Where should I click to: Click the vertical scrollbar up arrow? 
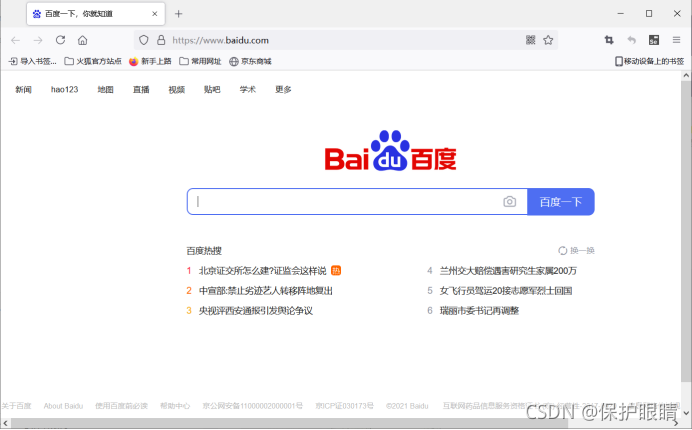(x=686, y=75)
